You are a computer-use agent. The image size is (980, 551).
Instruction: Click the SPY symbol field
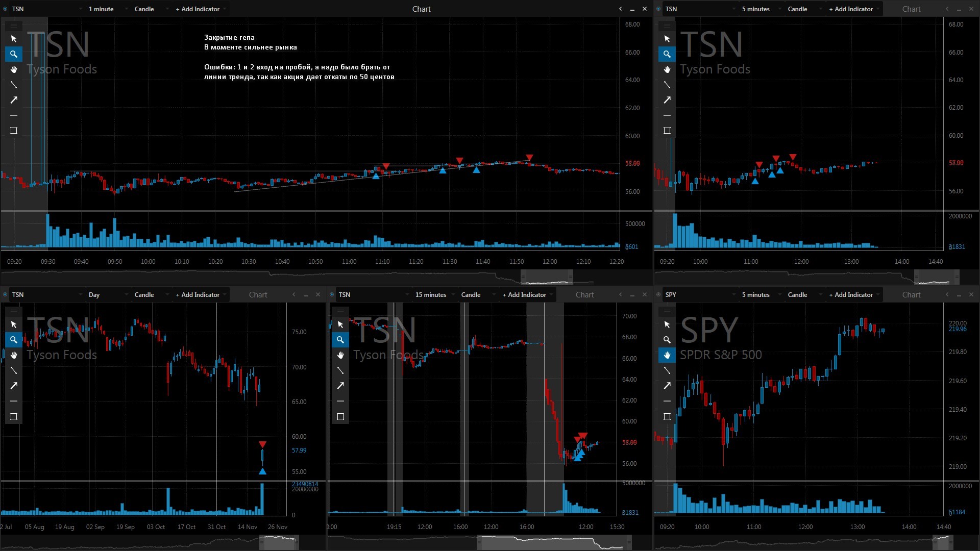[x=699, y=295]
